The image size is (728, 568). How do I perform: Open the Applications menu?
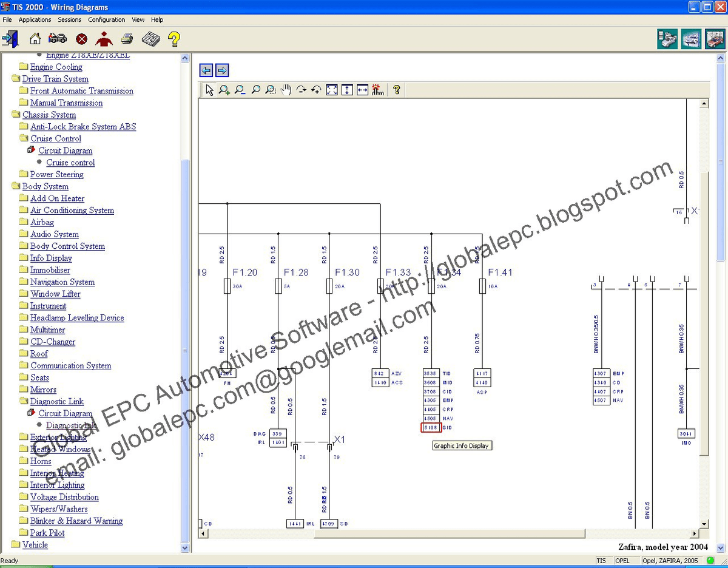35,19
